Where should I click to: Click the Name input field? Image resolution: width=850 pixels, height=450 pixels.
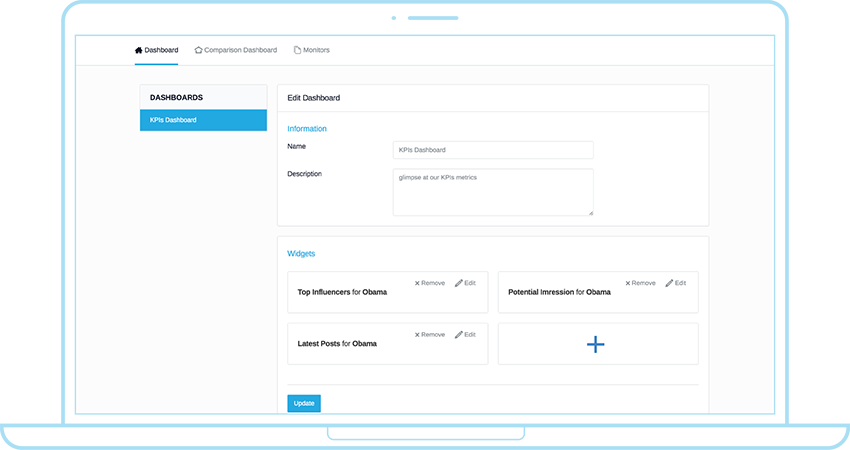click(493, 150)
